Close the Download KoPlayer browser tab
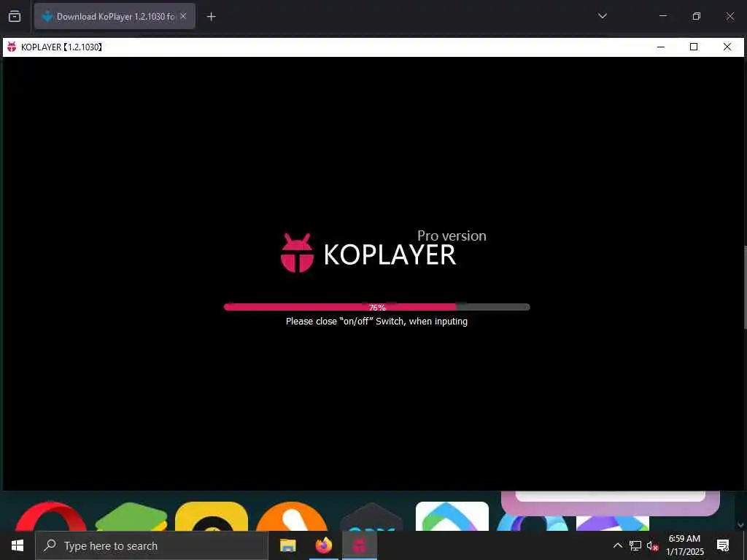 coord(183,16)
